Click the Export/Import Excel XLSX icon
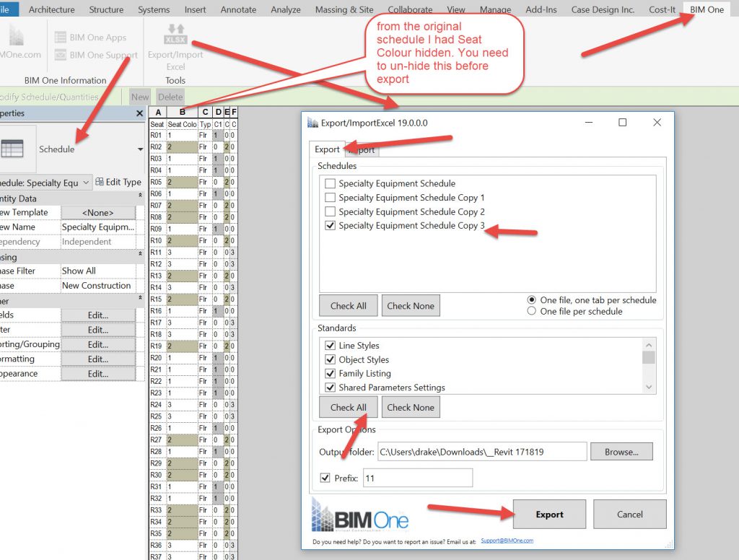This screenshot has height=560, width=739. tap(175, 35)
